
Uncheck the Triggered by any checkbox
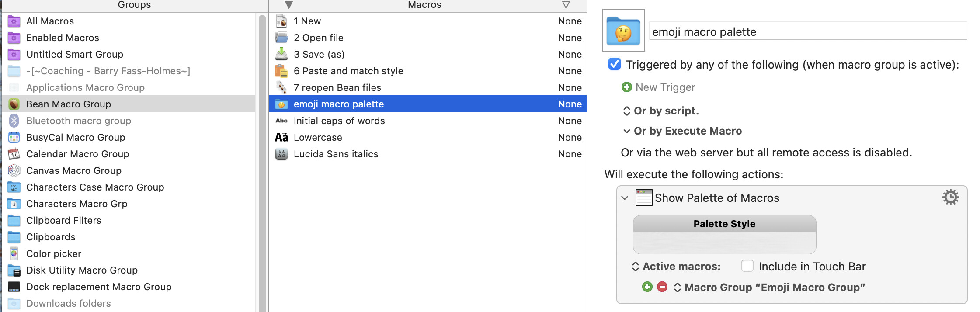pos(614,64)
